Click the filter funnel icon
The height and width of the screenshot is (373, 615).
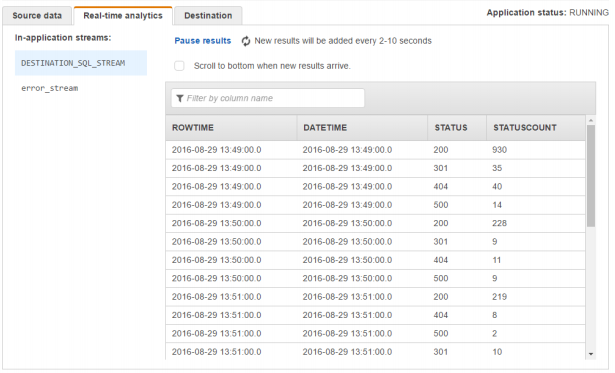pos(180,98)
